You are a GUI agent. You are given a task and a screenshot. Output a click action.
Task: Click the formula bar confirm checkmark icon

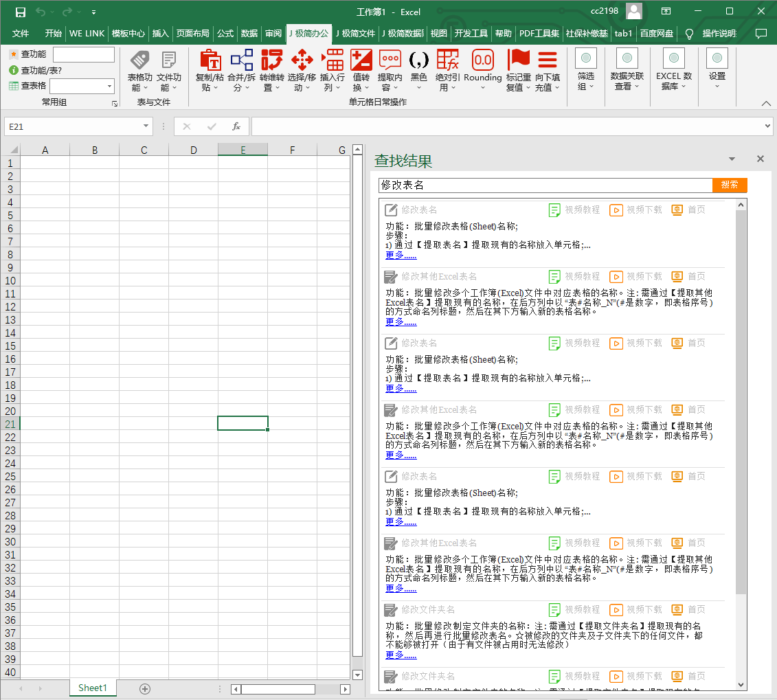[212, 127]
